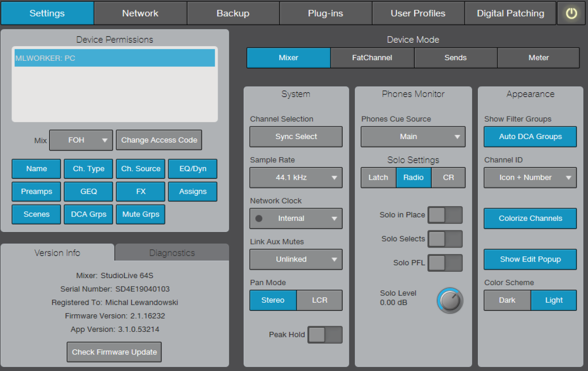This screenshot has height=371, width=588.
Task: Click the Solo Level 0.00 dB value
Action: 394,302
